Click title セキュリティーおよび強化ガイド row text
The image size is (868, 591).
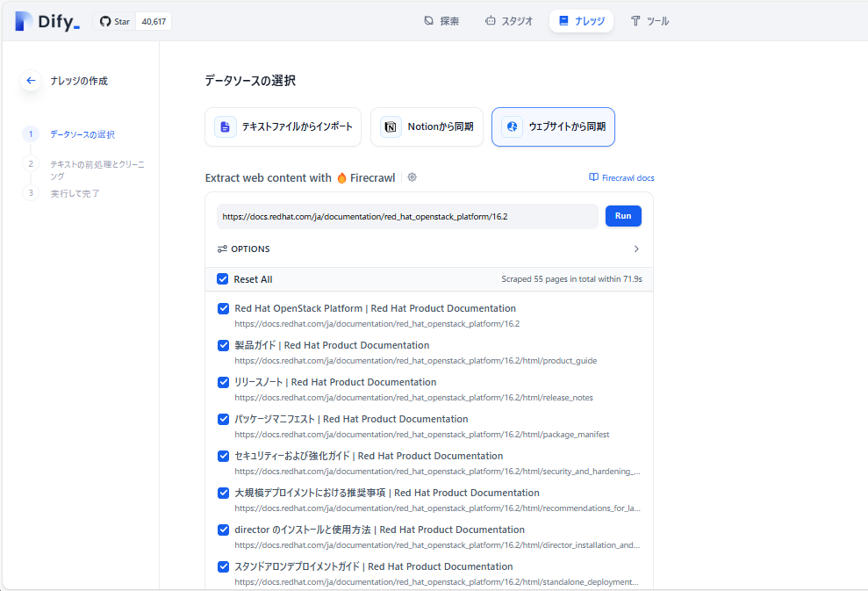[369, 456]
